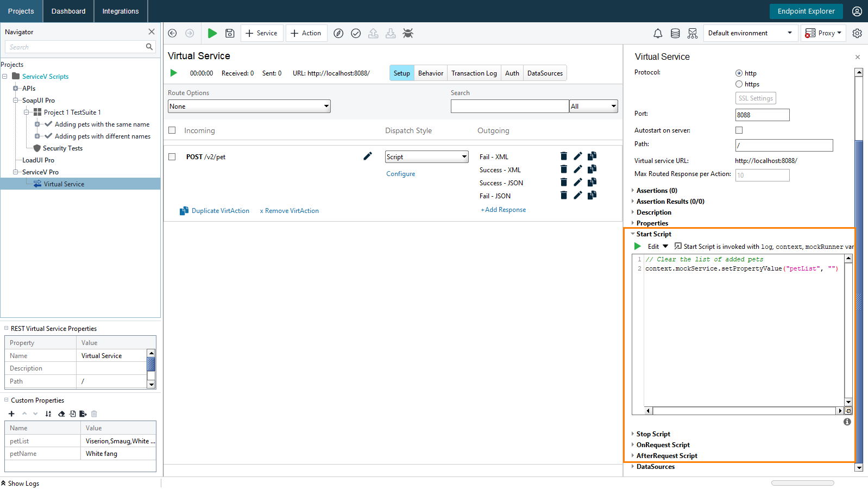Click the add Action button
This screenshot has height=489, width=868.
tap(306, 33)
